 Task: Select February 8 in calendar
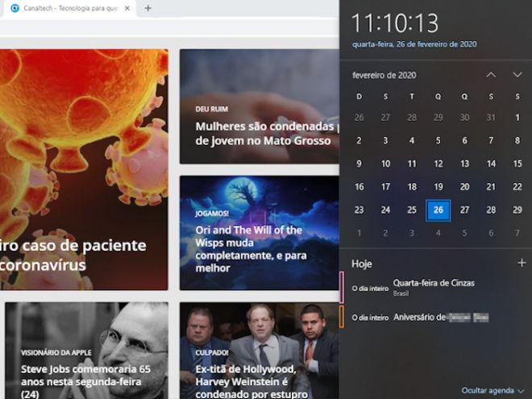pyautogui.click(x=517, y=140)
